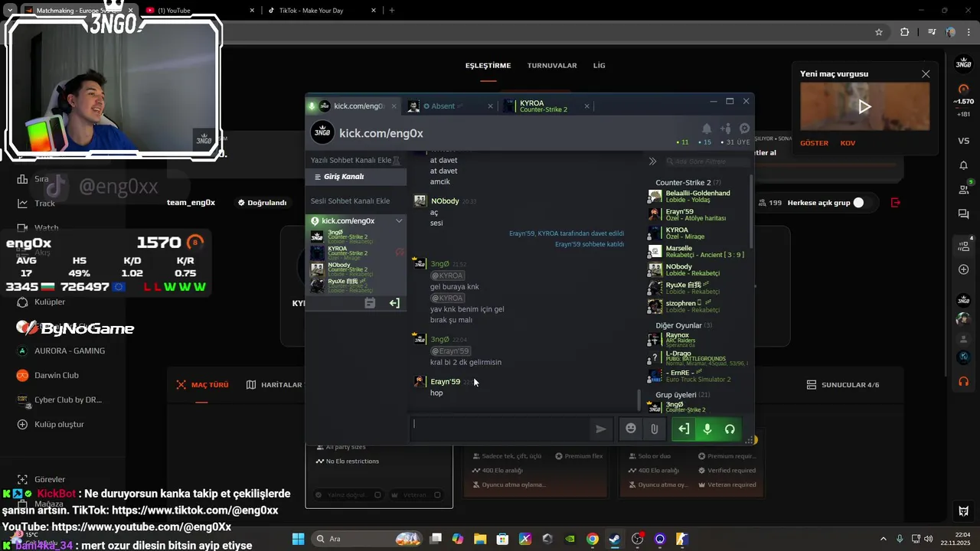
Task: Select Belaallii-Goldenhand in member list
Action: click(x=697, y=196)
